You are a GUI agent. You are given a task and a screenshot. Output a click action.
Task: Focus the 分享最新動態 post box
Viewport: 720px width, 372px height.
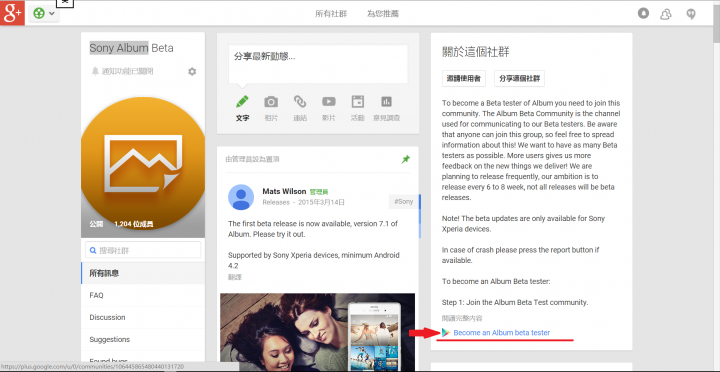click(x=318, y=64)
